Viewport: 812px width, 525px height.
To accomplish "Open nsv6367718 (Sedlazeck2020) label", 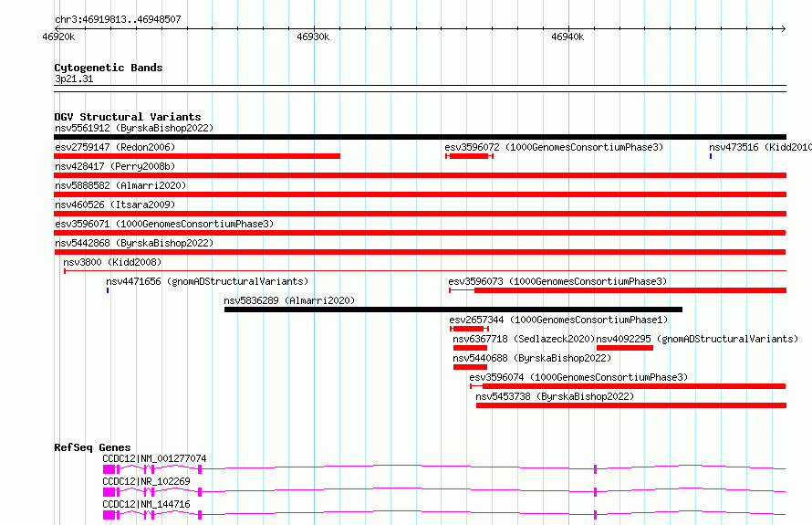I will coord(524,339).
